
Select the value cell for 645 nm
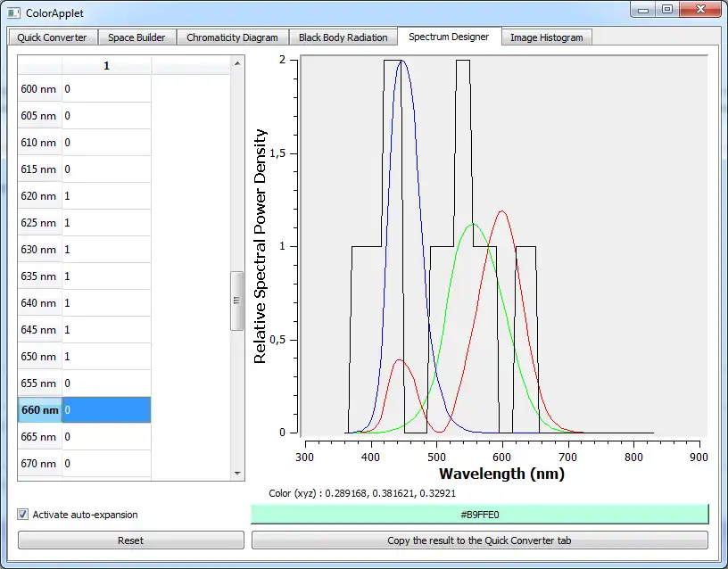[107, 330]
